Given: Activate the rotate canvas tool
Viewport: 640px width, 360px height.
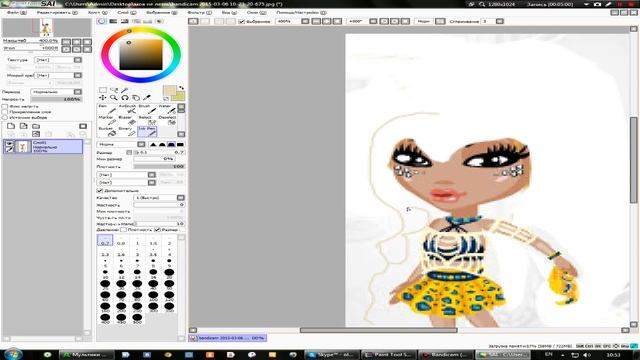Looking at the screenshot, I should (124, 98).
